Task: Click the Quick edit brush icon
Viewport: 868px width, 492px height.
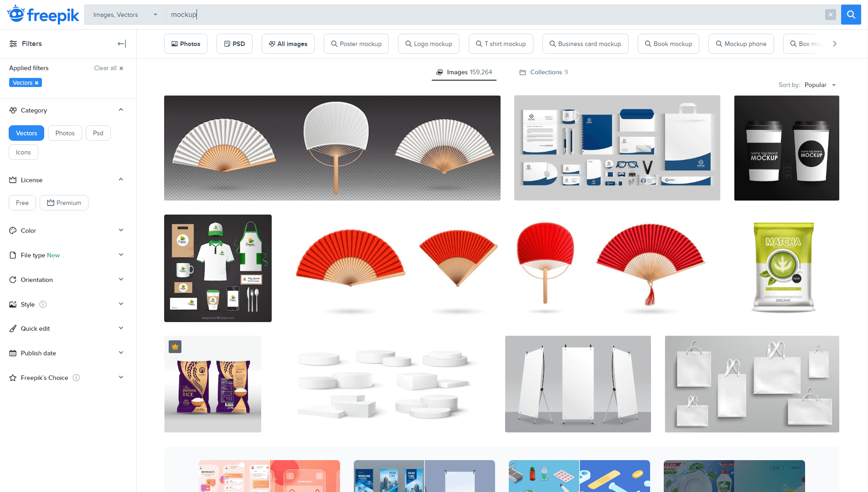Action: click(13, 328)
